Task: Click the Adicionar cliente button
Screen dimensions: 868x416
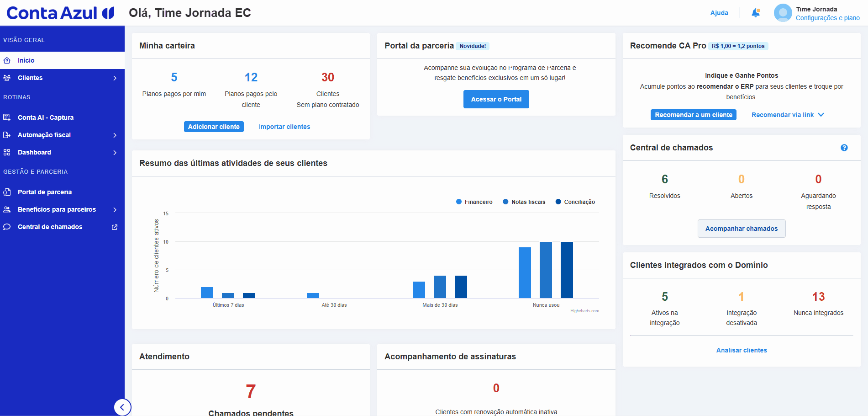Action: pyautogui.click(x=214, y=127)
